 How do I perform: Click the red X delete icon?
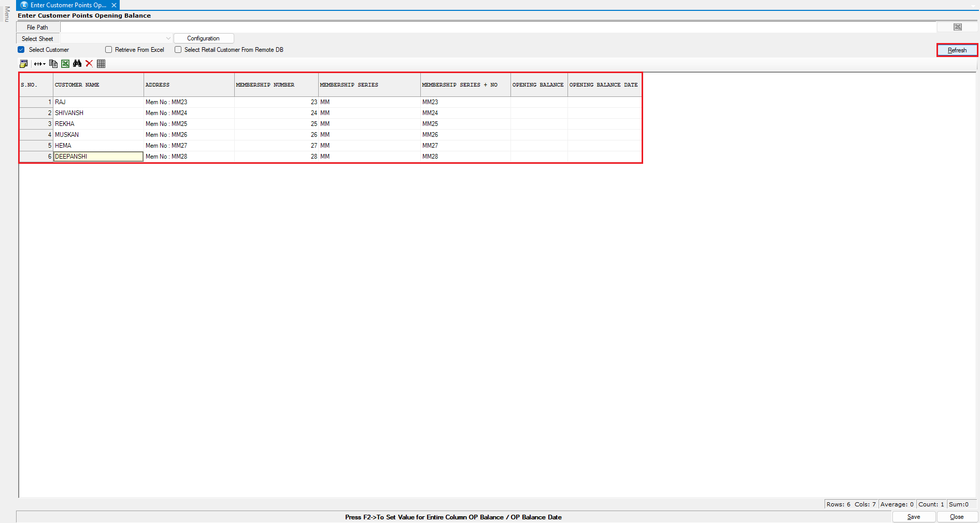click(89, 64)
